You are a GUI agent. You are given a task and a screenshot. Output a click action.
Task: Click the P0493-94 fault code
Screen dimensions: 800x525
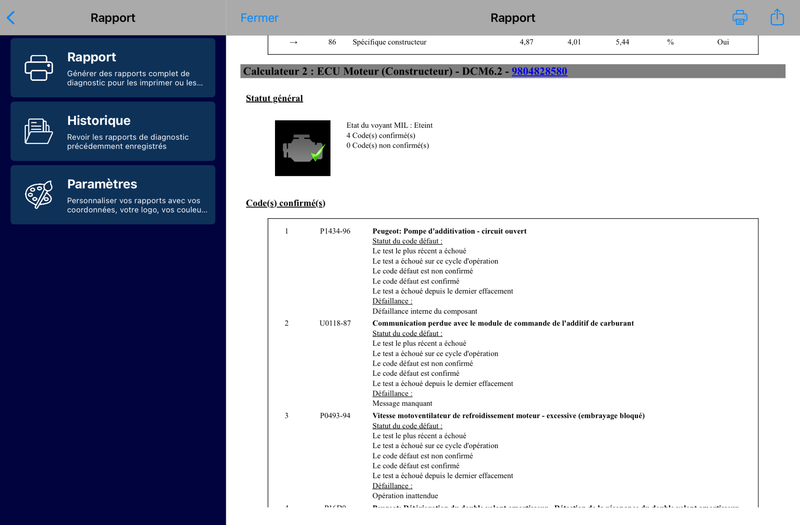click(x=335, y=416)
